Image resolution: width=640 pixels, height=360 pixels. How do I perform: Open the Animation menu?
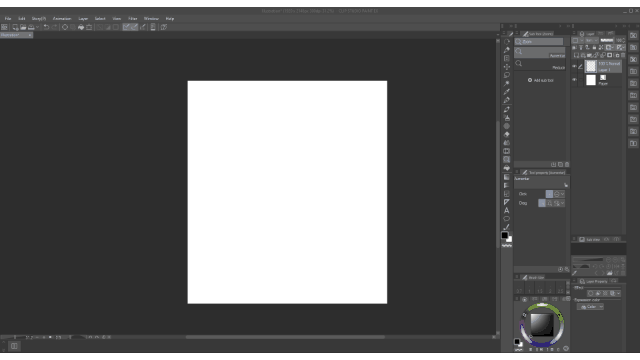tap(62, 19)
